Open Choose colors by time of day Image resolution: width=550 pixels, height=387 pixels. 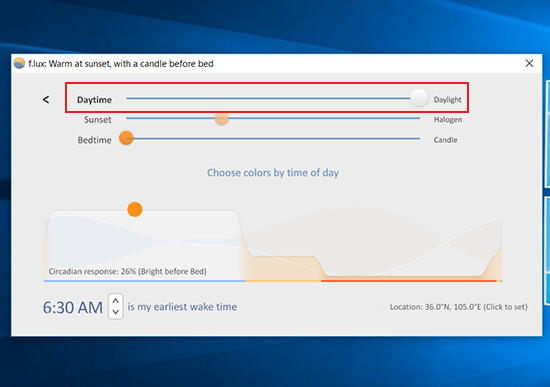[273, 173]
